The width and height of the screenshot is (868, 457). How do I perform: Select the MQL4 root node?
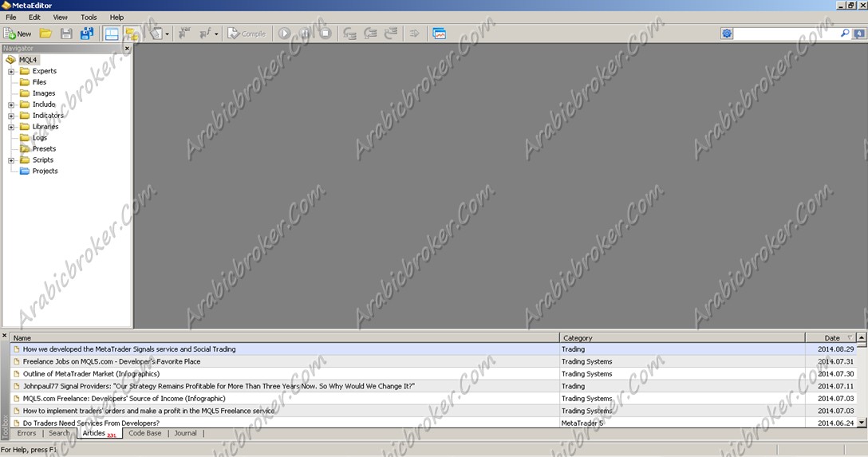pos(28,60)
